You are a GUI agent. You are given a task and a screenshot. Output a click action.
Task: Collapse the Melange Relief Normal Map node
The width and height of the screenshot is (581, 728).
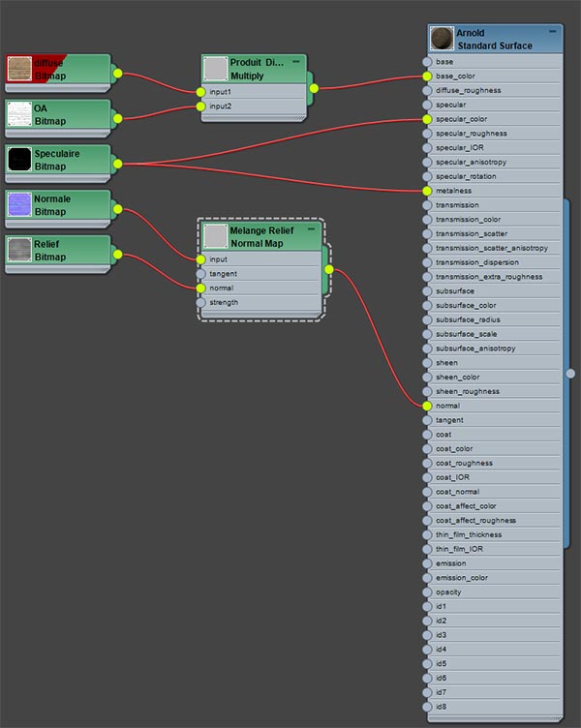(x=312, y=229)
